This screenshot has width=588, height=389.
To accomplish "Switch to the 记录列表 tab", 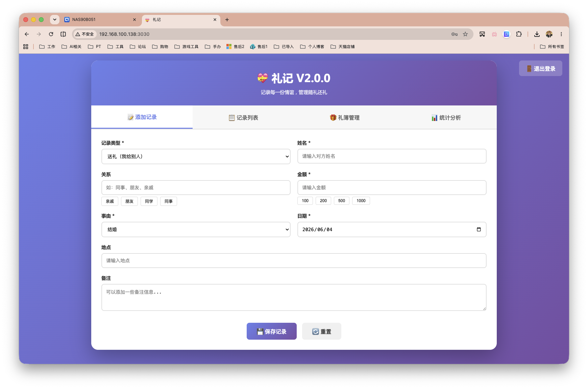I will tap(243, 118).
